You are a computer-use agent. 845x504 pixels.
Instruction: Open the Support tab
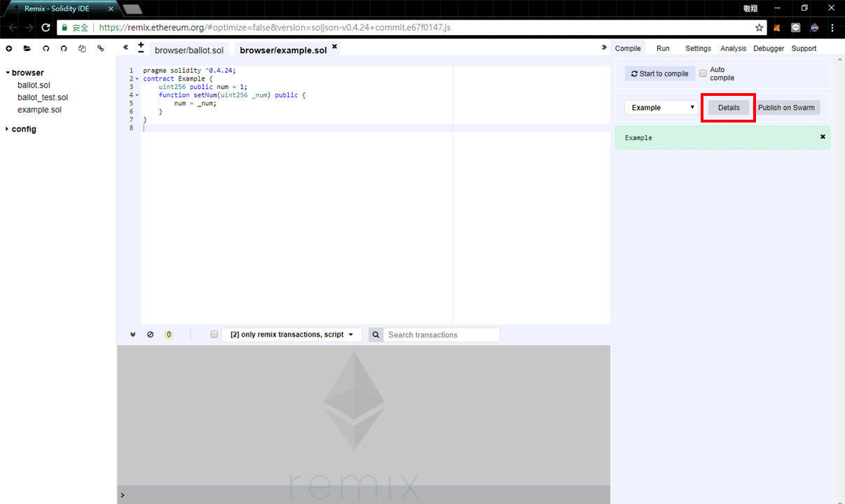click(x=804, y=48)
